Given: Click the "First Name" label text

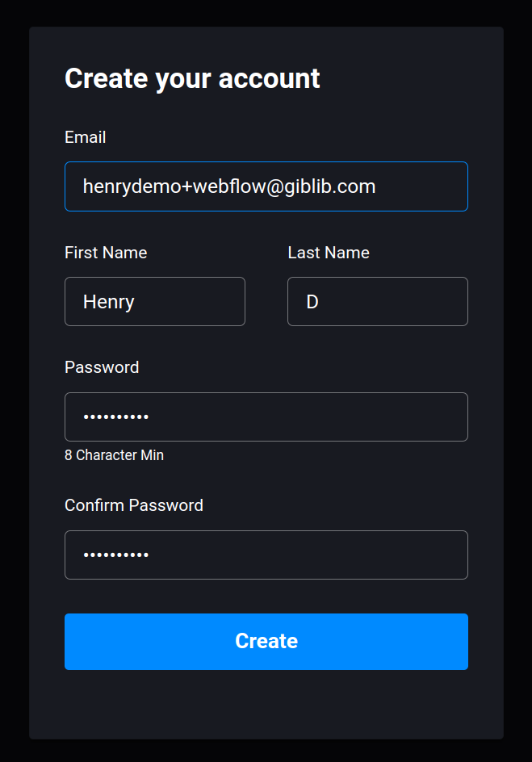Looking at the screenshot, I should point(106,253).
